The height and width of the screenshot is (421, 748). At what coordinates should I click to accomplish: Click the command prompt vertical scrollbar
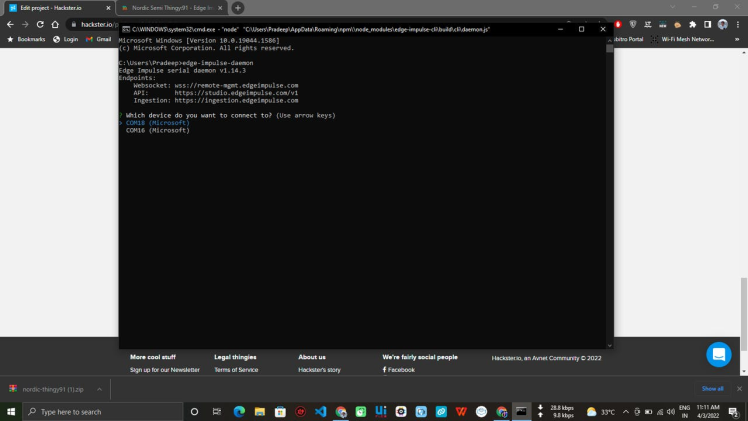(609, 190)
